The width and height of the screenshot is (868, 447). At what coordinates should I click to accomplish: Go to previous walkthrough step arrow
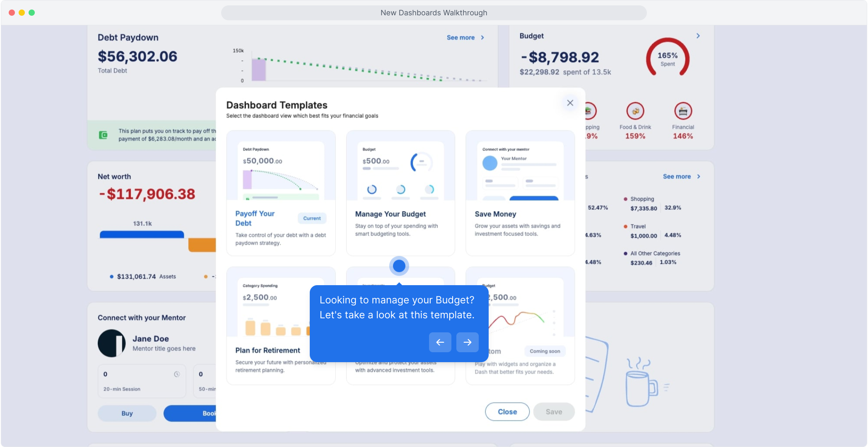[x=440, y=342]
